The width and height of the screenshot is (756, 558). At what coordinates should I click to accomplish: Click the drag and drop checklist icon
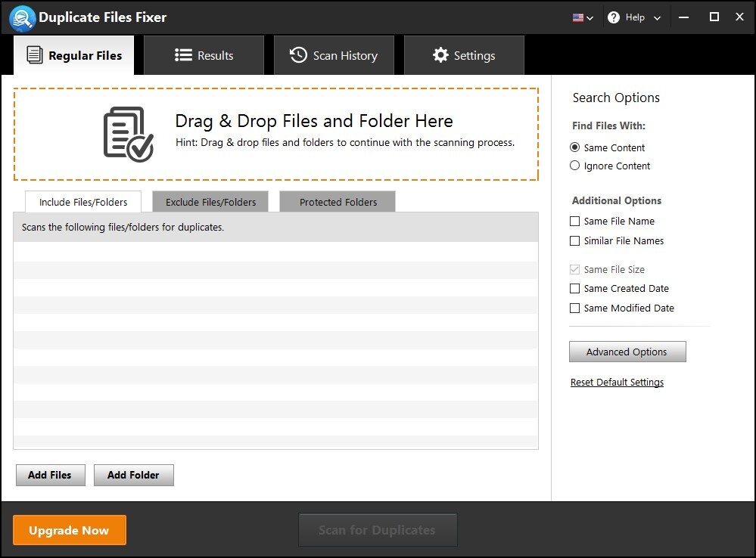pos(128,134)
